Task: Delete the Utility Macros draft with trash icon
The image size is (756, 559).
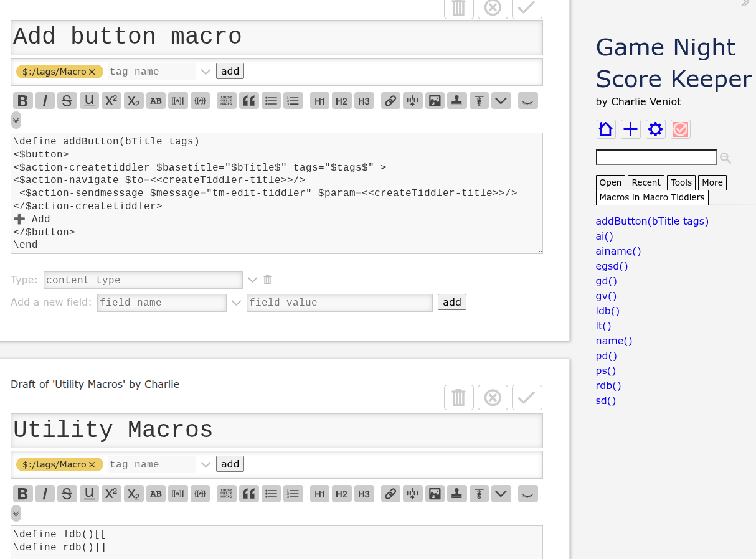Action: coord(458,398)
